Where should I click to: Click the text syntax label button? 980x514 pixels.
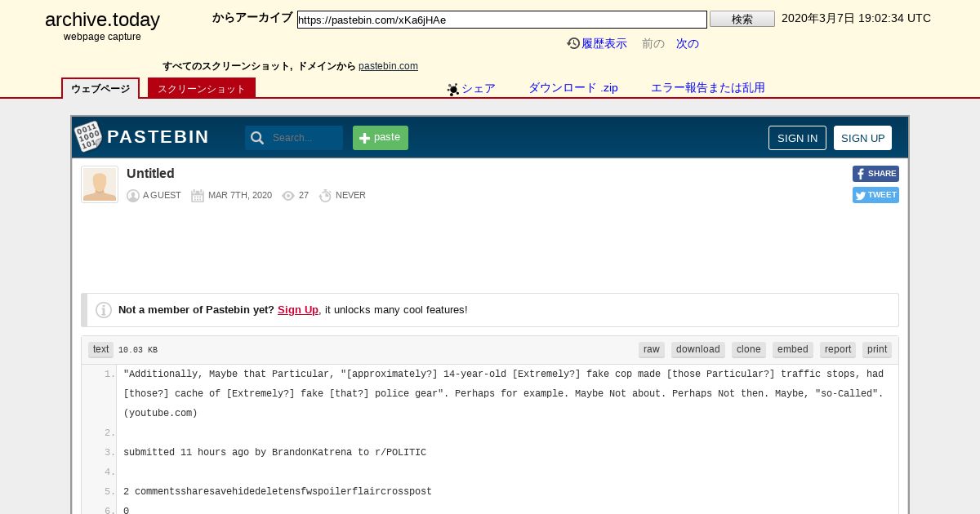pos(100,350)
